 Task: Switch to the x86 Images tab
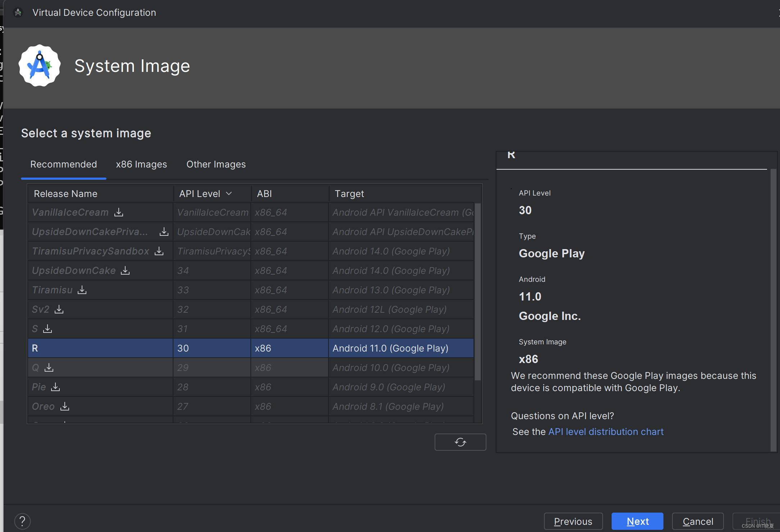(x=141, y=164)
